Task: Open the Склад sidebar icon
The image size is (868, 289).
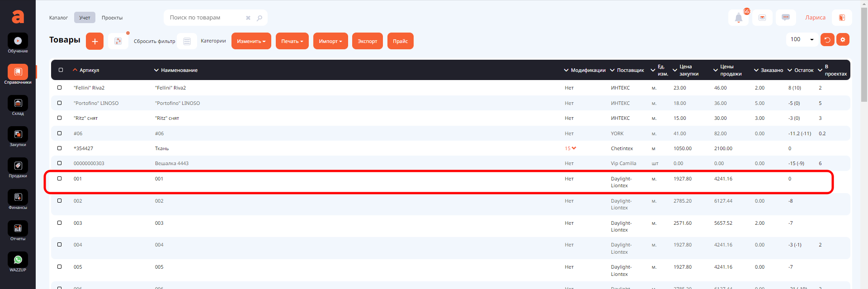Action: tap(18, 104)
